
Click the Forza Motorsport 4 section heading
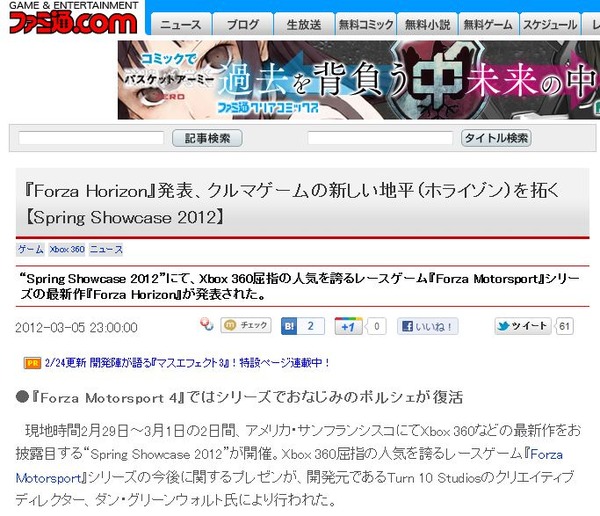tap(240, 397)
